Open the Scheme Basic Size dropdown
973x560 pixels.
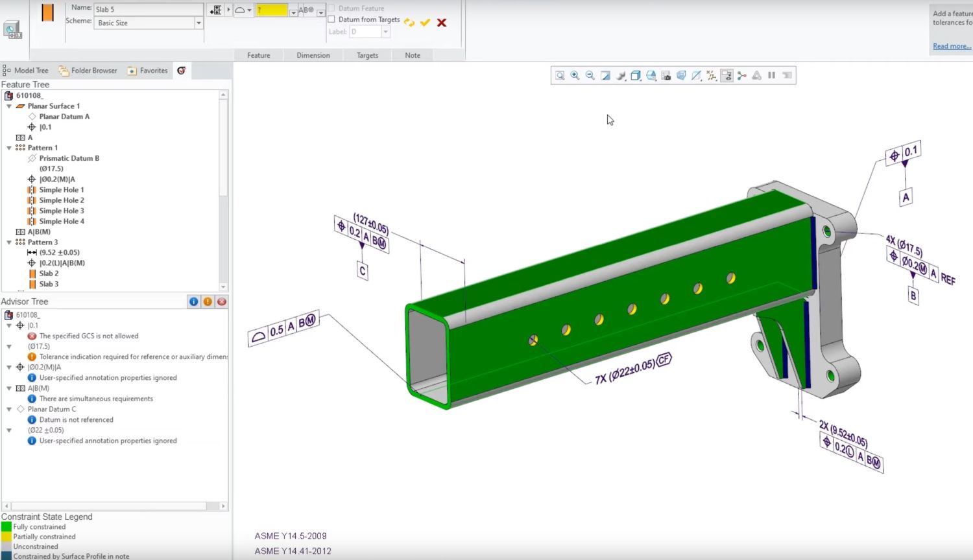tap(198, 23)
